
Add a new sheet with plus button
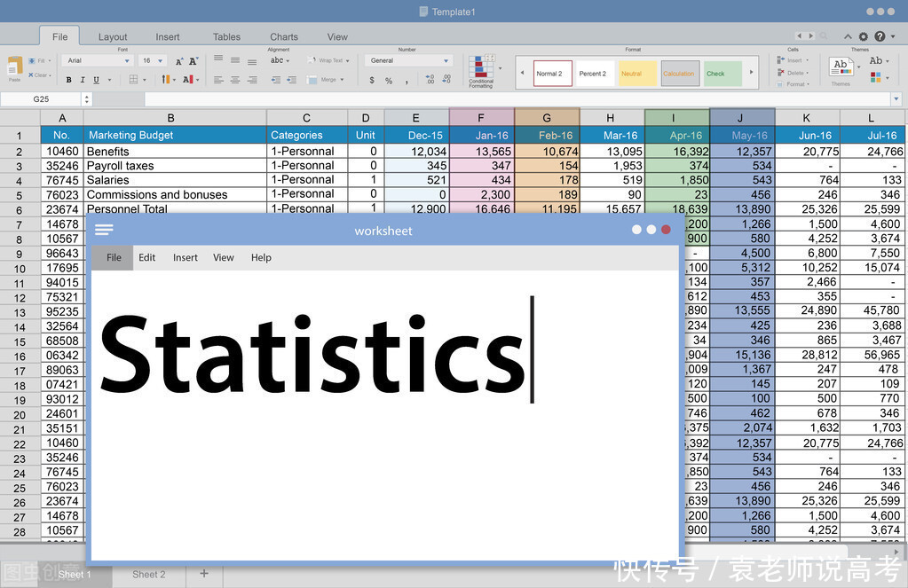[x=204, y=574]
